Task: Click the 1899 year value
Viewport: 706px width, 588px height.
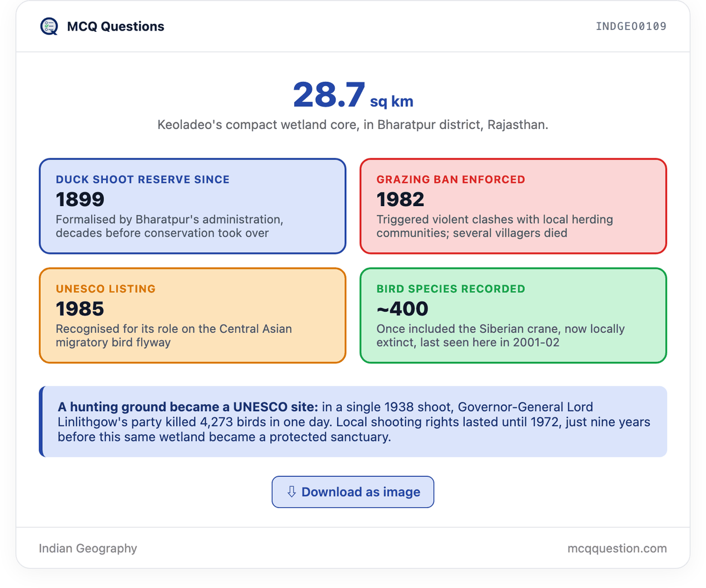Action: (80, 199)
